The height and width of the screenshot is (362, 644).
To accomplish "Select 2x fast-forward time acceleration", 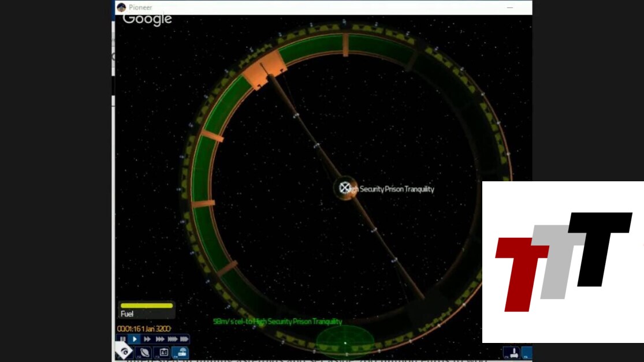I will [x=147, y=339].
